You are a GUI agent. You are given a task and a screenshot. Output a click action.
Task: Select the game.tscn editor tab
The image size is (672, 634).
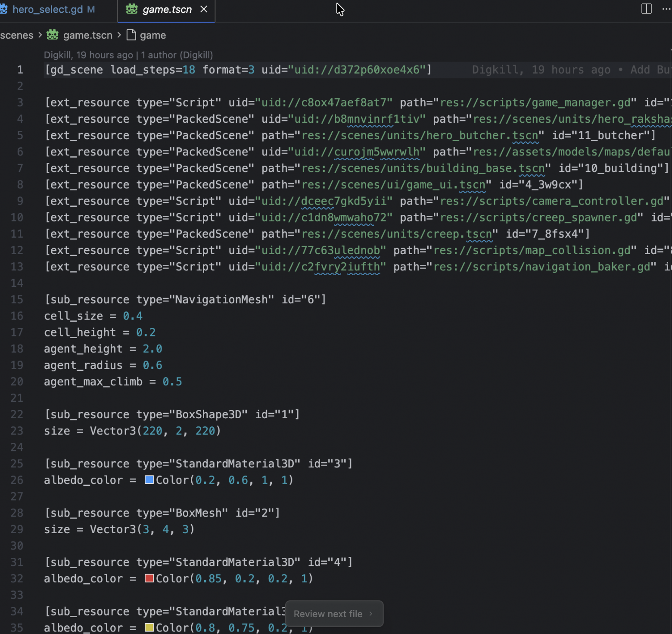tap(167, 9)
